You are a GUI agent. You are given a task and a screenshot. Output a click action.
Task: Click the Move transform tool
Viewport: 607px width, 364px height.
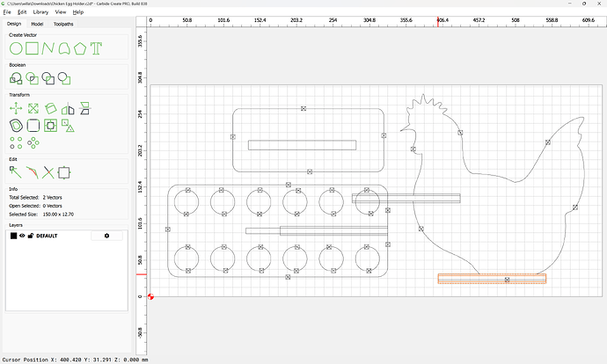pos(16,109)
